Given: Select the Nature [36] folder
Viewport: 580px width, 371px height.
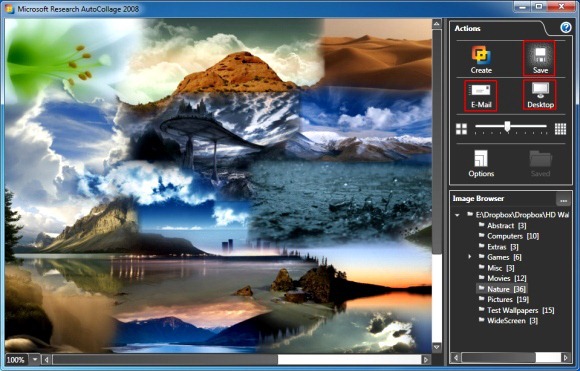Looking at the screenshot, I should pos(502,289).
